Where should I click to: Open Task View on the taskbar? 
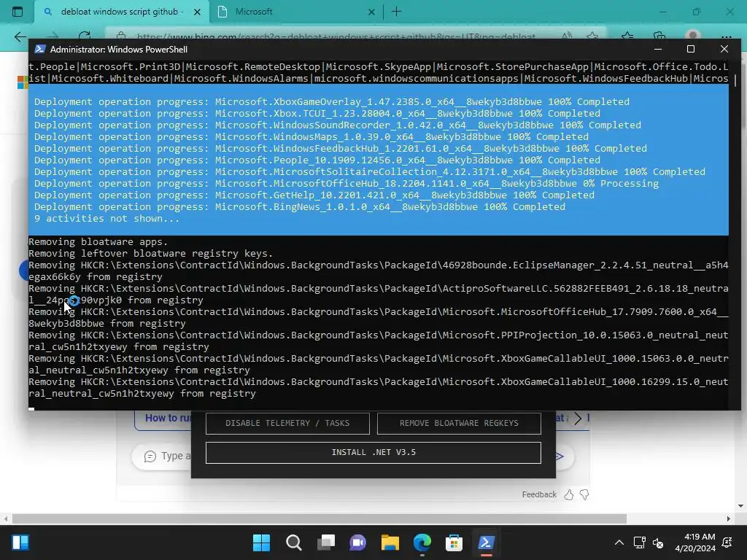[x=326, y=542]
